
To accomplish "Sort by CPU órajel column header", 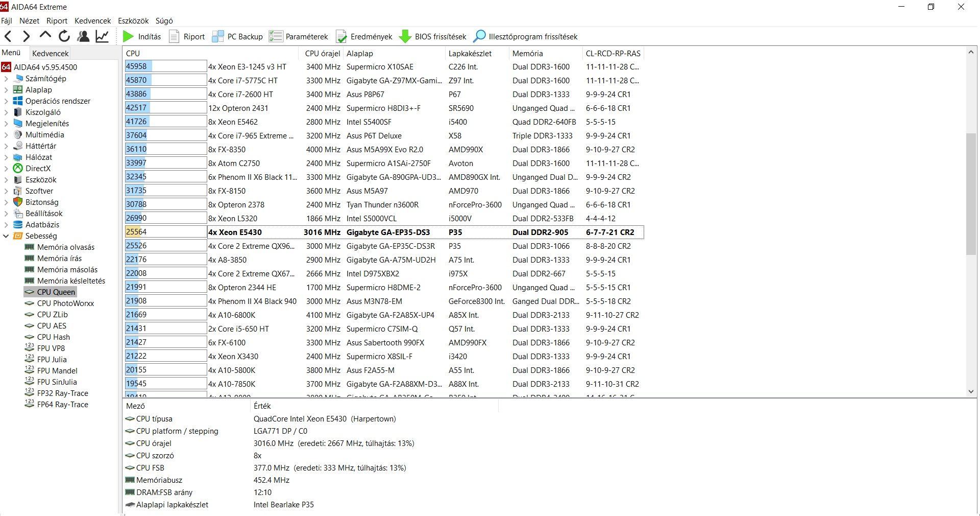I will click(321, 53).
